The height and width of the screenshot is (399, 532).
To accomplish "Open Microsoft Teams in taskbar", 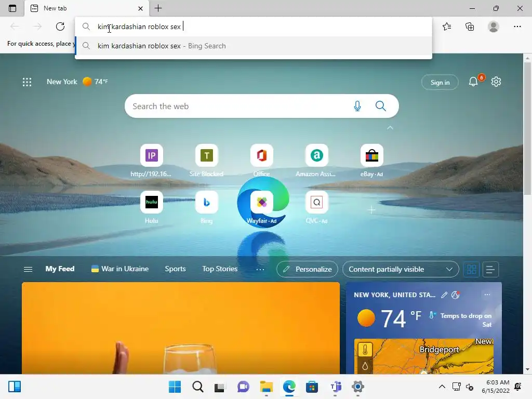I will (335, 387).
